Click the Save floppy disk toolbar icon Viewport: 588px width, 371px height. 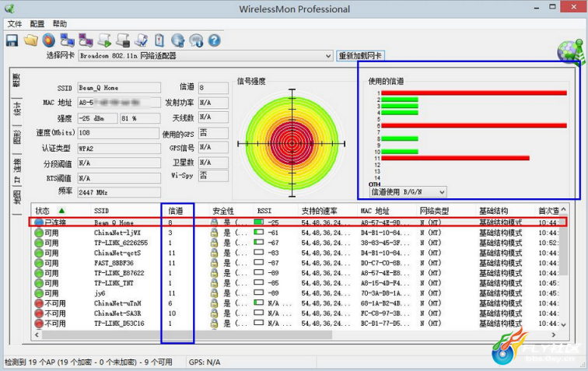coord(12,40)
